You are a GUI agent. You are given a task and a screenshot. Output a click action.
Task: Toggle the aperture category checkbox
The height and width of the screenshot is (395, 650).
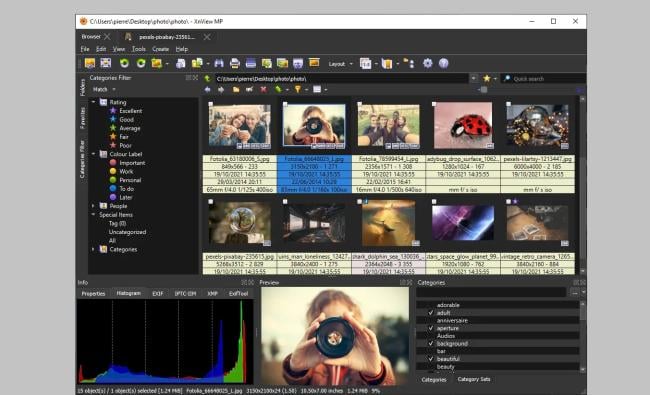pos(431,328)
